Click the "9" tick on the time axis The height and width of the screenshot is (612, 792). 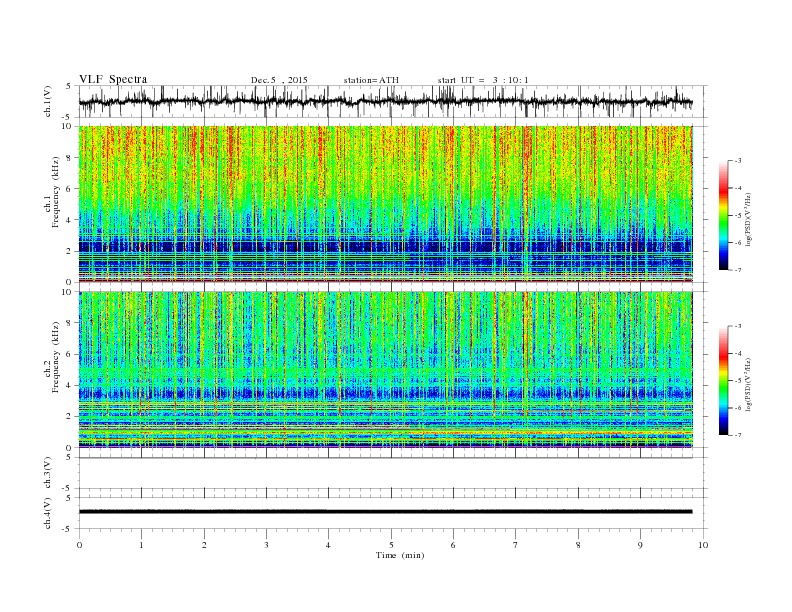pos(640,545)
